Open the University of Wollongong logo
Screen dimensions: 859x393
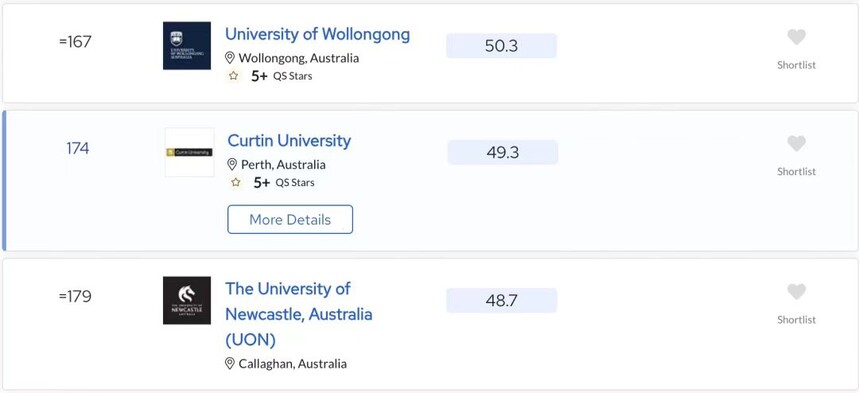click(187, 45)
